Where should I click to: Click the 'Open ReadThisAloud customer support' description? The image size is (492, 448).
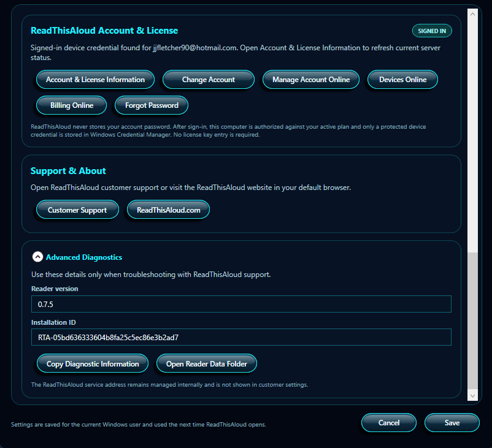point(190,188)
